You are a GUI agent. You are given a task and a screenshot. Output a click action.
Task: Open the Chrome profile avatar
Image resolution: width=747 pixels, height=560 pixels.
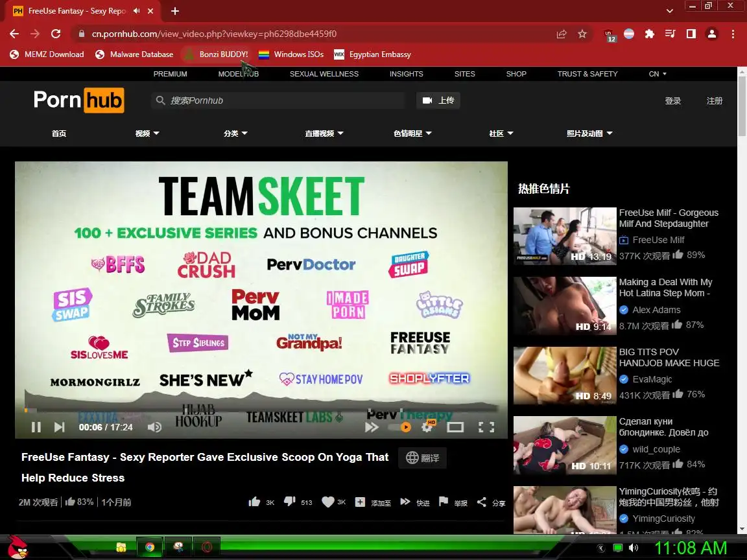pos(712,34)
